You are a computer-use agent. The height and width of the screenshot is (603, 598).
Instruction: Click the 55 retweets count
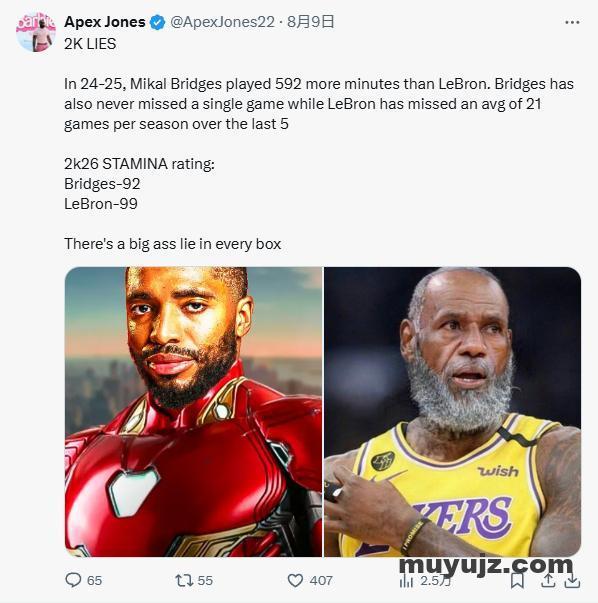tap(205, 580)
